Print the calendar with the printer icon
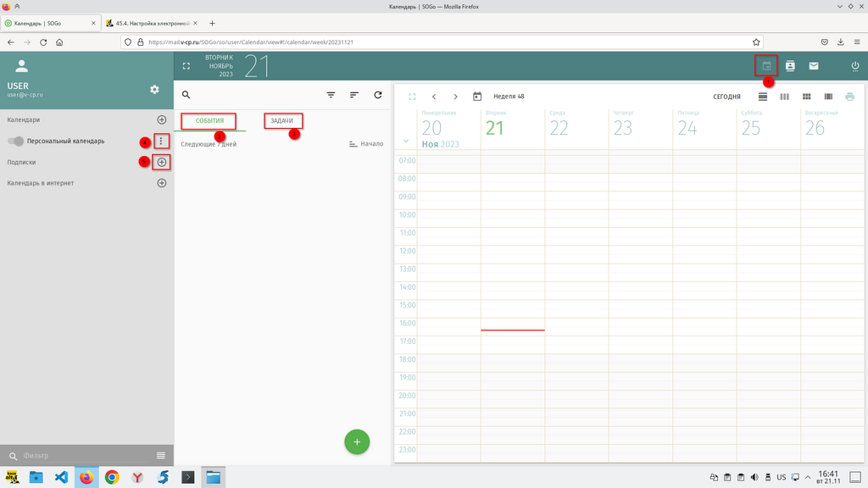868x488 pixels. pyautogui.click(x=849, y=97)
